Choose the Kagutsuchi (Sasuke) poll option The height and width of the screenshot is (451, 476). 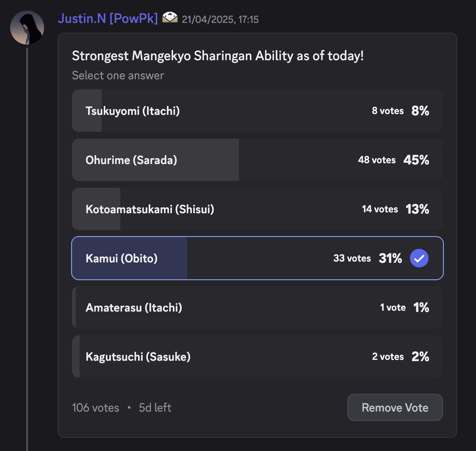click(257, 356)
